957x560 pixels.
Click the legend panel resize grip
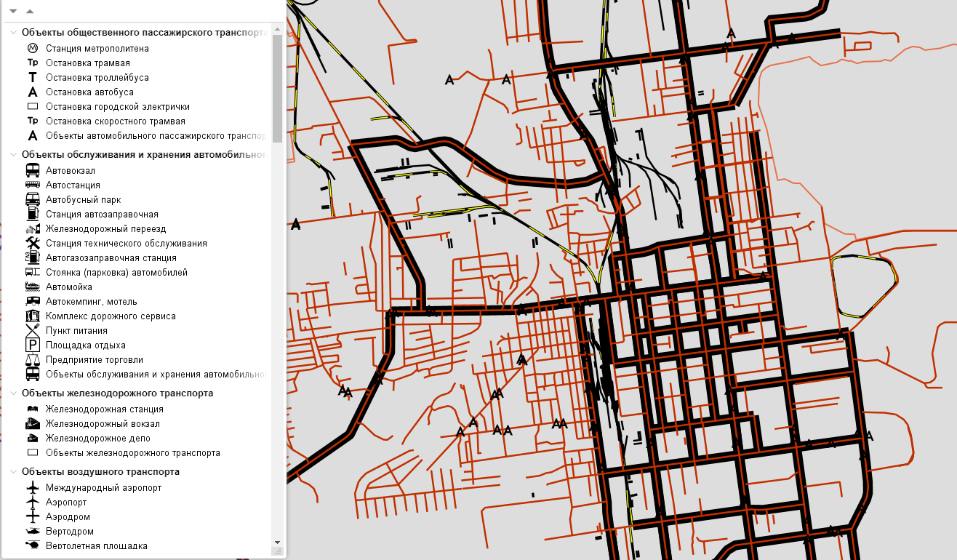[x=276, y=552]
